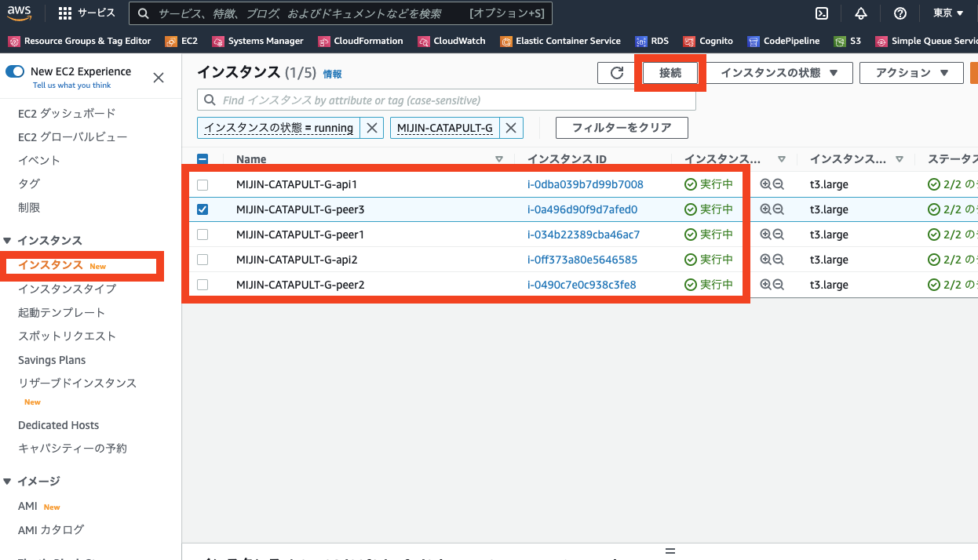This screenshot has height=560, width=978.
Task: Check the MIJIN-CATAPULT-G-api2 checkbox
Action: 203,260
